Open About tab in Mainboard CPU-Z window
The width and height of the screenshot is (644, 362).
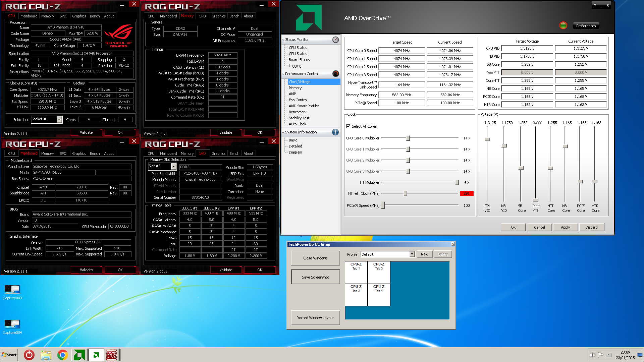(109, 154)
